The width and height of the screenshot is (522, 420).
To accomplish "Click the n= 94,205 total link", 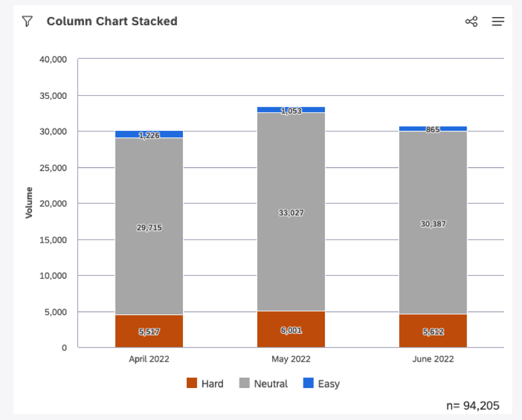I will 473,406.
